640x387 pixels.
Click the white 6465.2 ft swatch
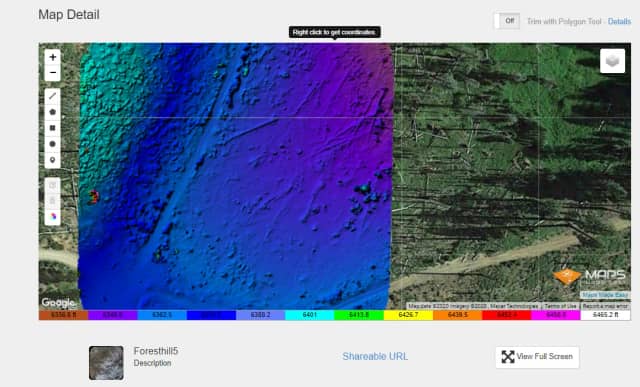click(605, 315)
